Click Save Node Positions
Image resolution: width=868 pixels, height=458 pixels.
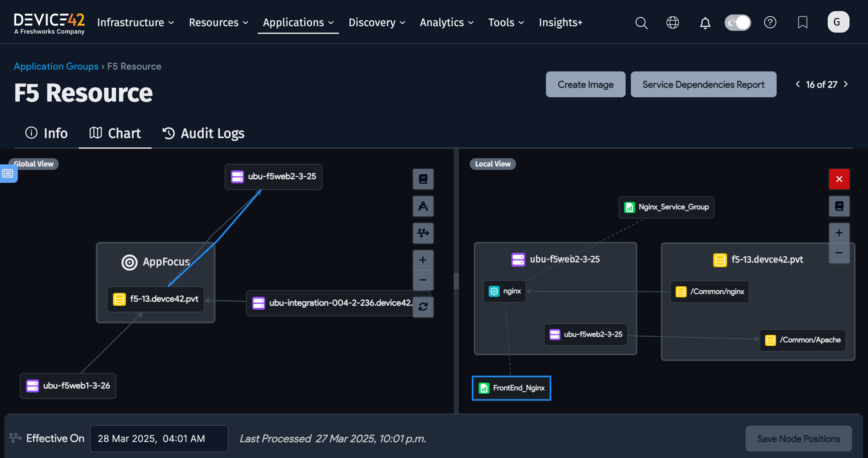pos(798,438)
